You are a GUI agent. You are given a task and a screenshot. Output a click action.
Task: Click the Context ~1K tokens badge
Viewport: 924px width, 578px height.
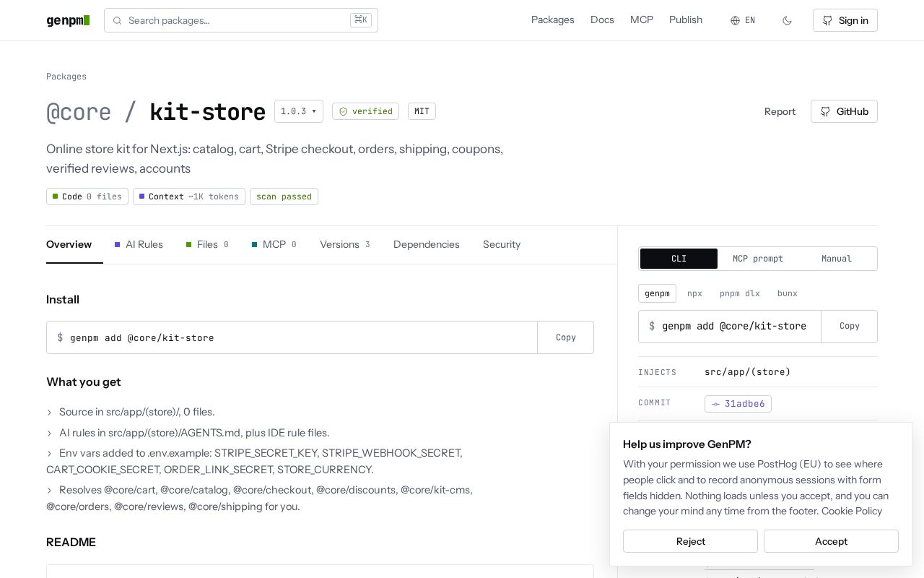189,197
